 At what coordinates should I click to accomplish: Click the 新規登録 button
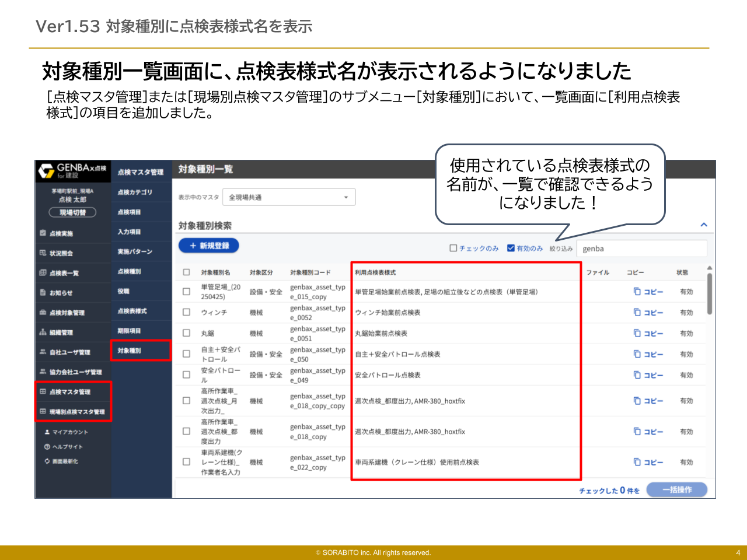coord(208,246)
